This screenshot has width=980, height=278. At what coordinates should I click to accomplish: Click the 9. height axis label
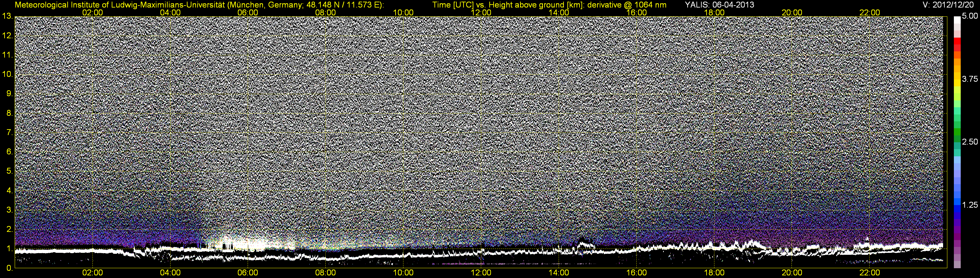[9, 94]
